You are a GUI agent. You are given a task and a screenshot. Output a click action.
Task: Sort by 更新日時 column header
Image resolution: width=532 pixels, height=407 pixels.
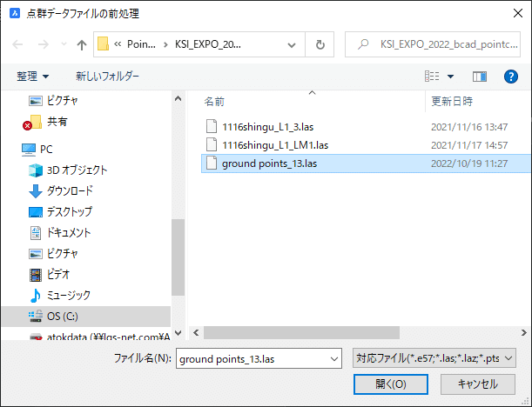(x=452, y=102)
